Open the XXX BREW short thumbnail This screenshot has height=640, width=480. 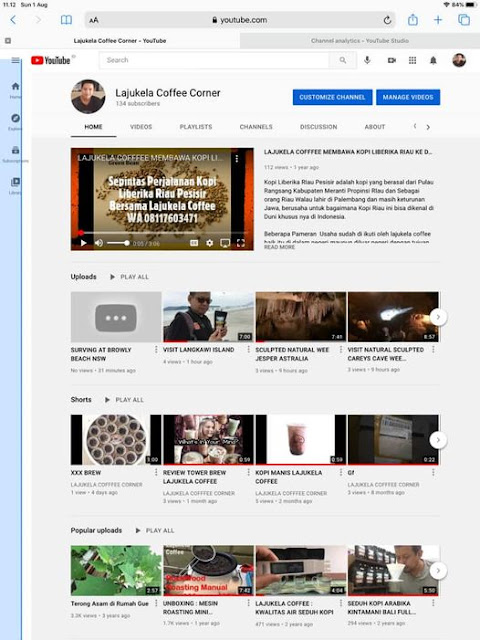(x=116, y=440)
